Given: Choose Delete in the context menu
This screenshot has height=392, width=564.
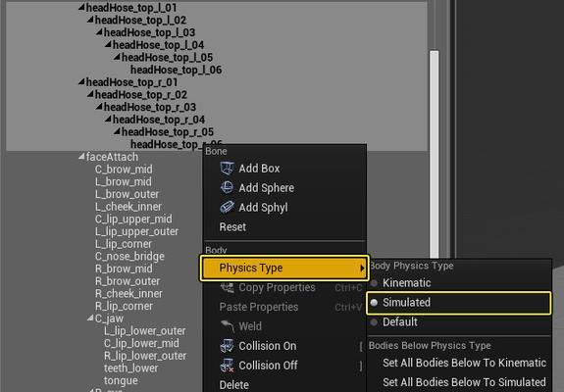Looking at the screenshot, I should [233, 385].
